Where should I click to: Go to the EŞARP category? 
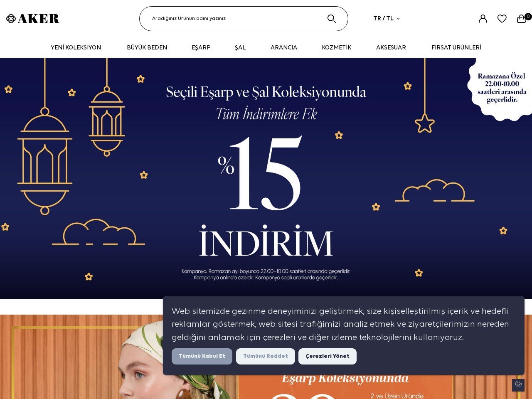pos(201,47)
